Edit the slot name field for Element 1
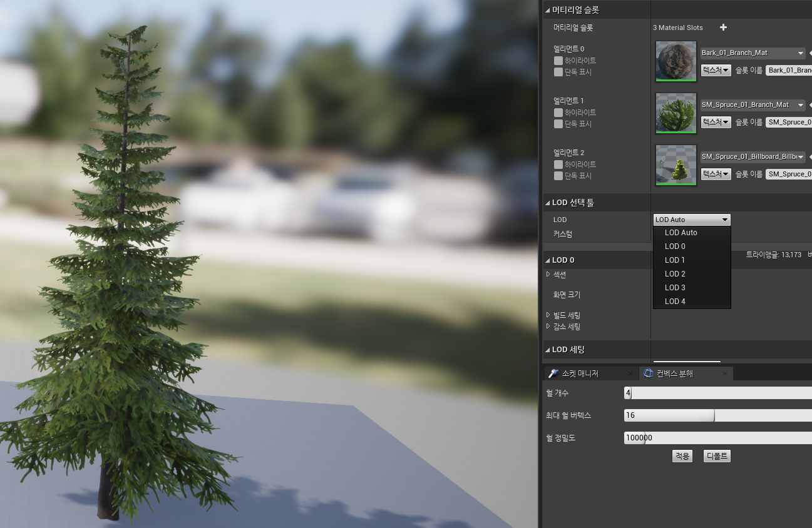This screenshot has height=528, width=812. pyautogui.click(x=789, y=123)
